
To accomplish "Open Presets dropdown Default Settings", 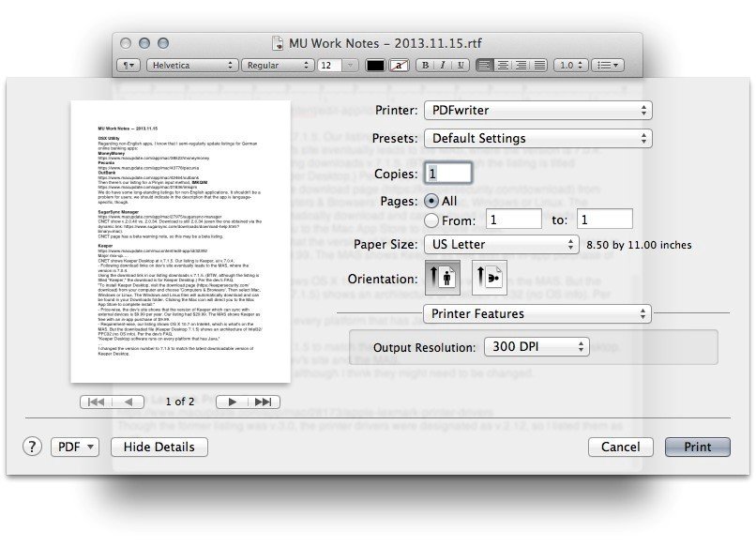I will click(x=538, y=139).
